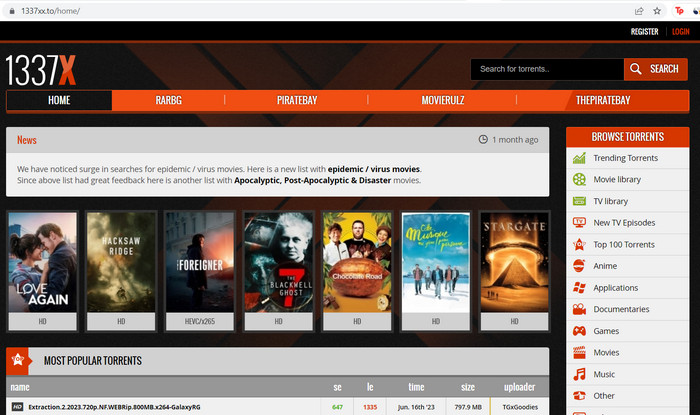Click the Tp browser extension icon
The width and height of the screenshot is (700, 415).
(679, 11)
